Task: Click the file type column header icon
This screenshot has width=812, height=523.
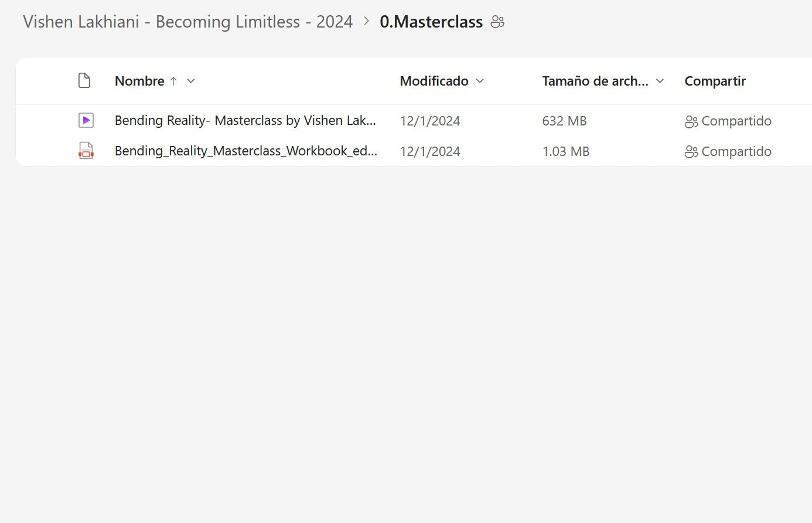Action: tap(84, 81)
